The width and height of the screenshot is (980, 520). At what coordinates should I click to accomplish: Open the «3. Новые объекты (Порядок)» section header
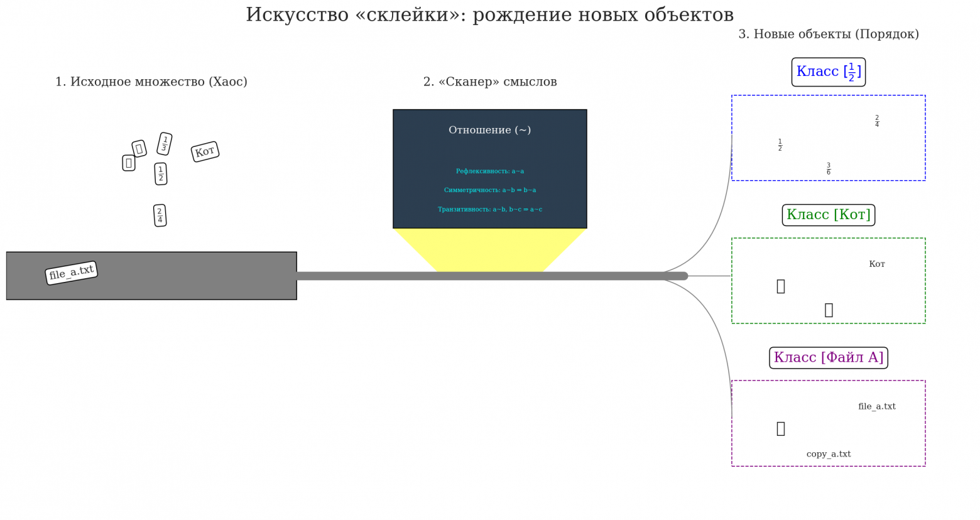click(829, 34)
